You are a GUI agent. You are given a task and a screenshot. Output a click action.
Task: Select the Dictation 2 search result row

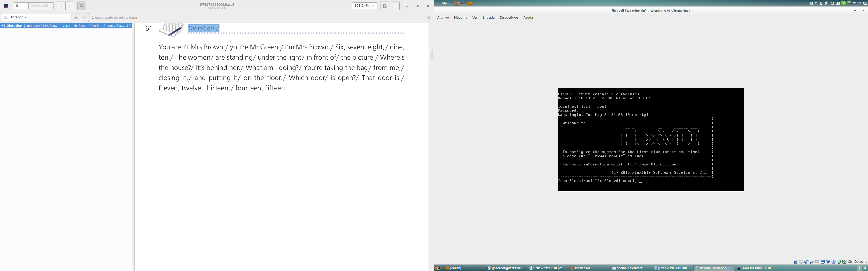point(66,26)
